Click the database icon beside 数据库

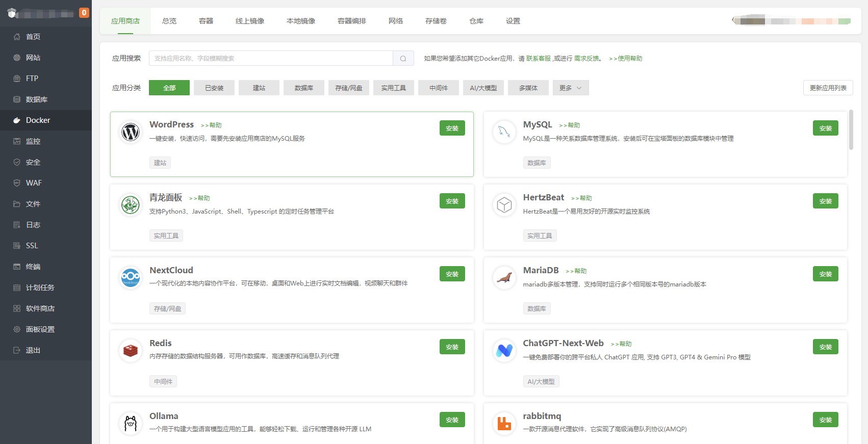pos(17,99)
